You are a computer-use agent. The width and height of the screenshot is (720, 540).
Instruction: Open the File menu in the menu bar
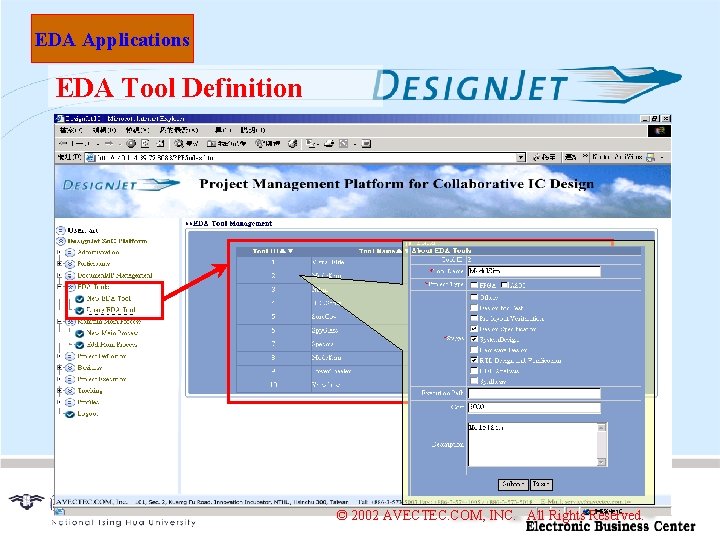(70, 130)
